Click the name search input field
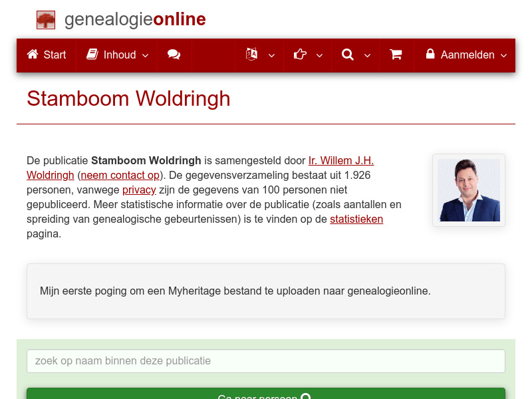Image resolution: width=532 pixels, height=399 pixels. pos(265,361)
